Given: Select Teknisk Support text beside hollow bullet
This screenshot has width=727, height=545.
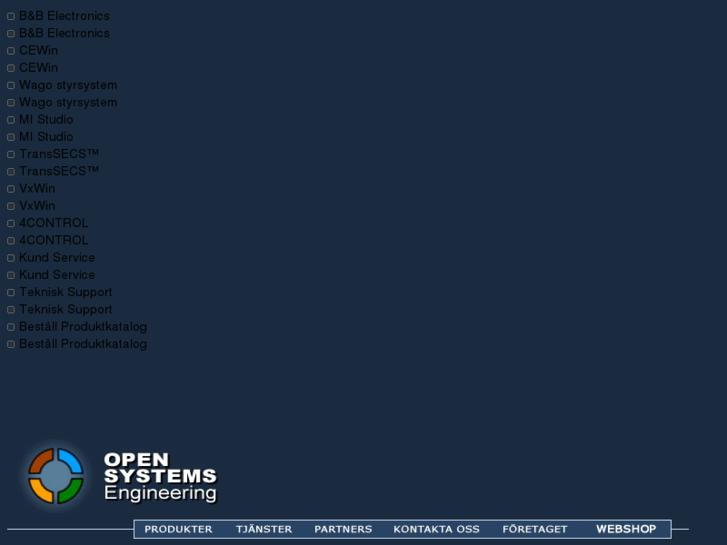Looking at the screenshot, I should pos(65,293).
